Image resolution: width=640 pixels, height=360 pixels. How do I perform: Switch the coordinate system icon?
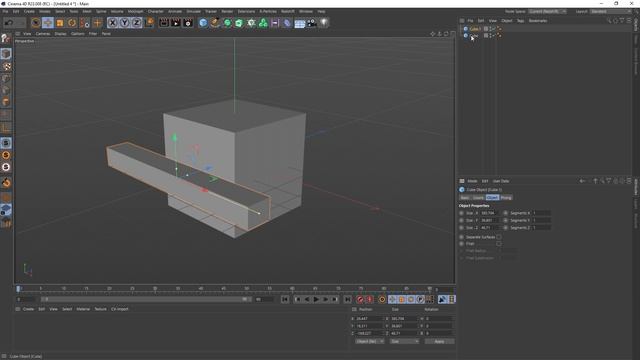(149, 22)
